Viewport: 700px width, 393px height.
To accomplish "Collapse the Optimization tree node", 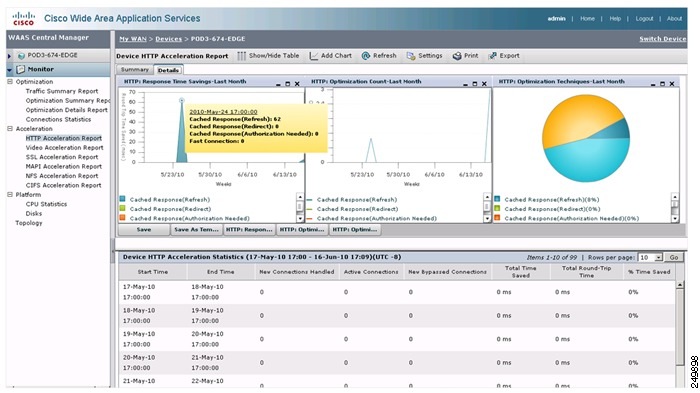I will click(x=10, y=82).
